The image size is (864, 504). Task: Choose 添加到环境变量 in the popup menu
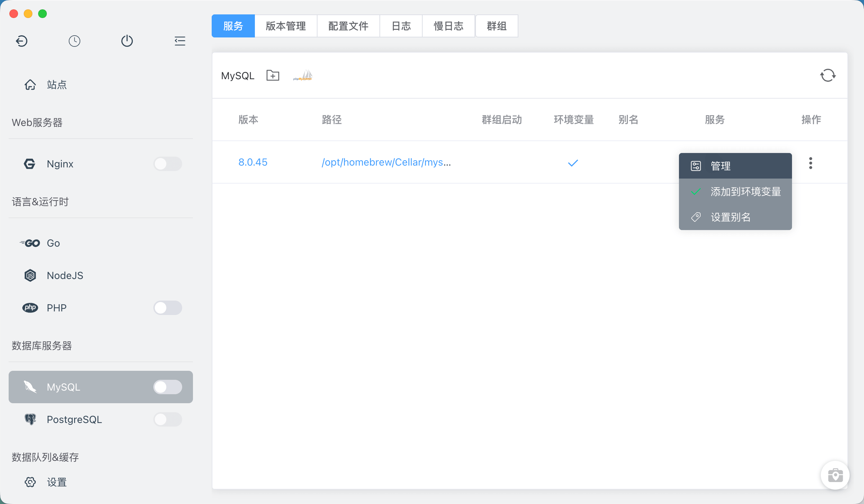[735, 192]
